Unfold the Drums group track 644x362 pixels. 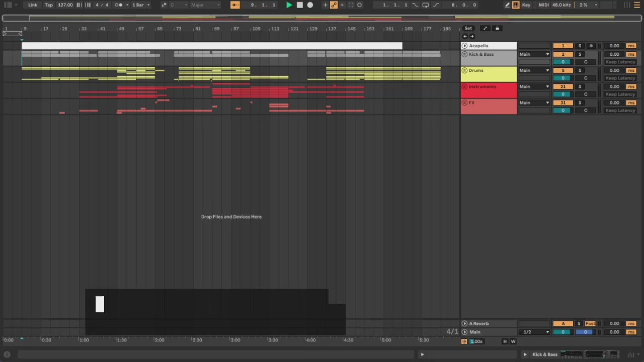(464, 70)
